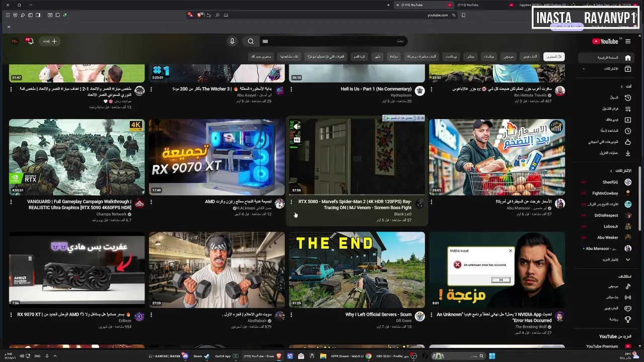Open three-dot menu for Hell is Us video
Image resolution: width=644 pixels, height=362 pixels.
point(291,89)
